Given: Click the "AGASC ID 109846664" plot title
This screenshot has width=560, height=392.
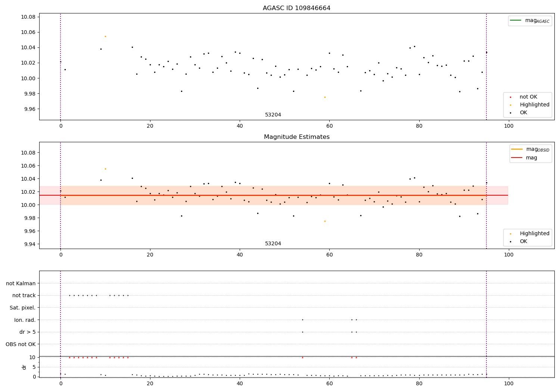Looking at the screenshot, I should (x=296, y=8).
